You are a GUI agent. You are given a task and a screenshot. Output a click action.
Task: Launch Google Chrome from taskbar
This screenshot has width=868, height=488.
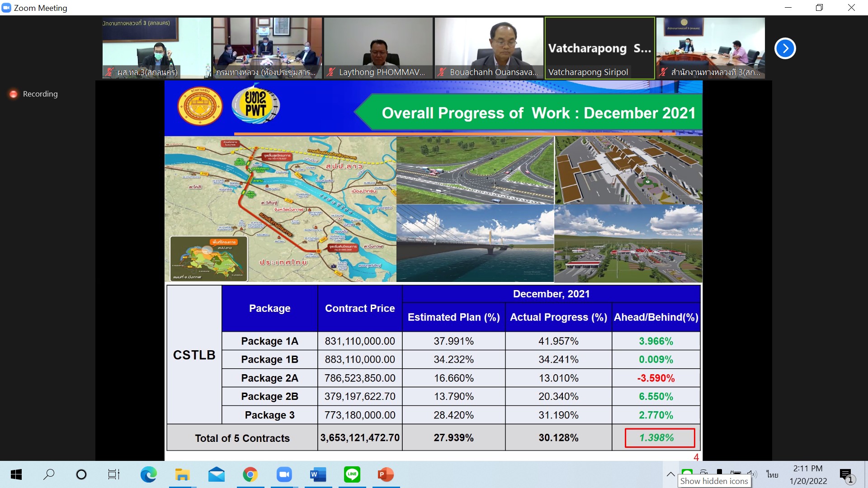click(250, 474)
